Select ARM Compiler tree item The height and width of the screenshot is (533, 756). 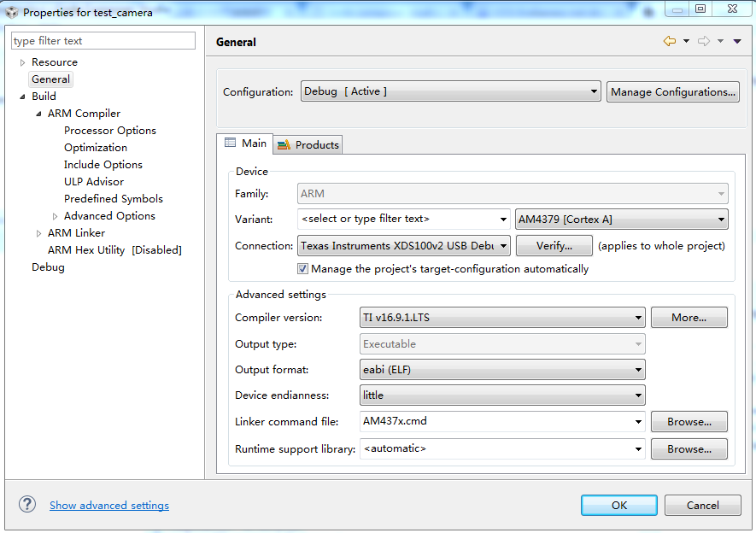[x=84, y=114]
